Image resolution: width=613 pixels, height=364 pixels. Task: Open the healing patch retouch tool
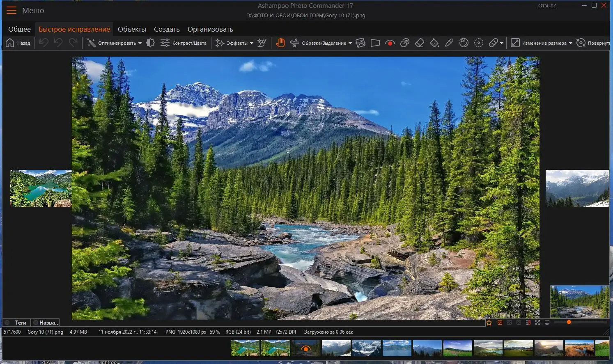click(493, 43)
